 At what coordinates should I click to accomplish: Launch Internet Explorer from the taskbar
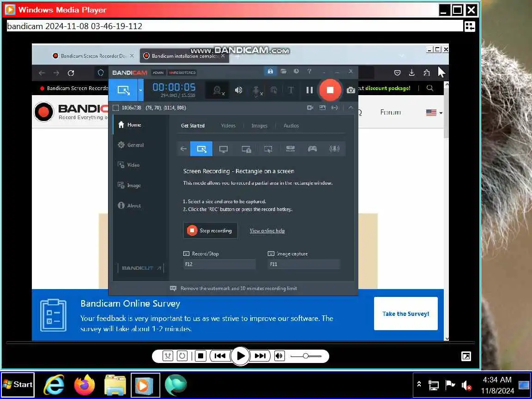coord(54,385)
